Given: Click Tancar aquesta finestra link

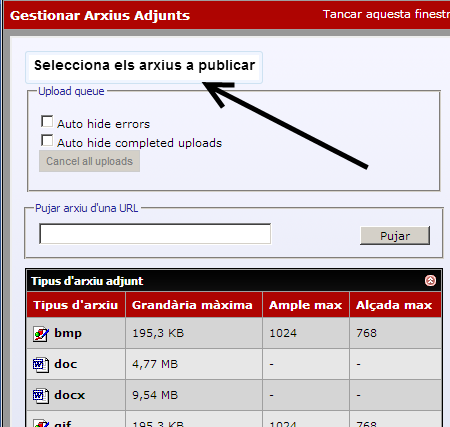Looking at the screenshot, I should click(386, 14).
